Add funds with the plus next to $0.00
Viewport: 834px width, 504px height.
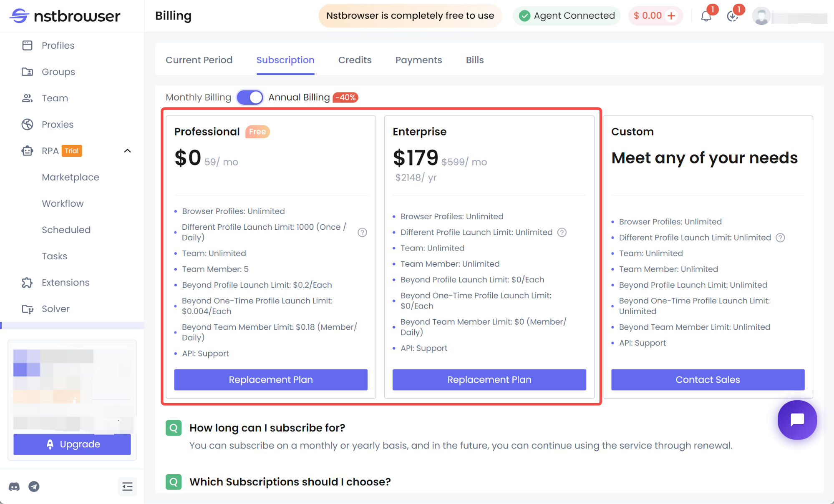coord(672,15)
